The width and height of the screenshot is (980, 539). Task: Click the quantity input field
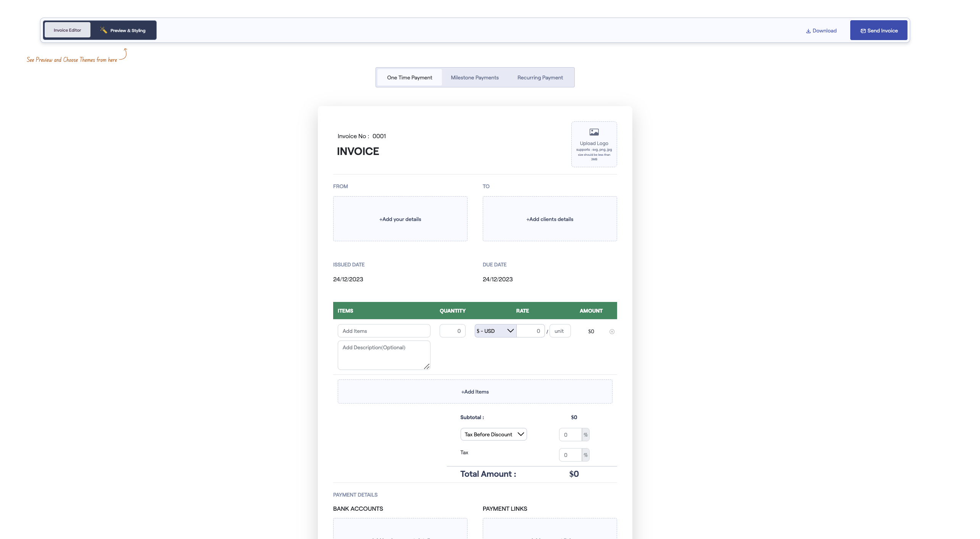(452, 331)
